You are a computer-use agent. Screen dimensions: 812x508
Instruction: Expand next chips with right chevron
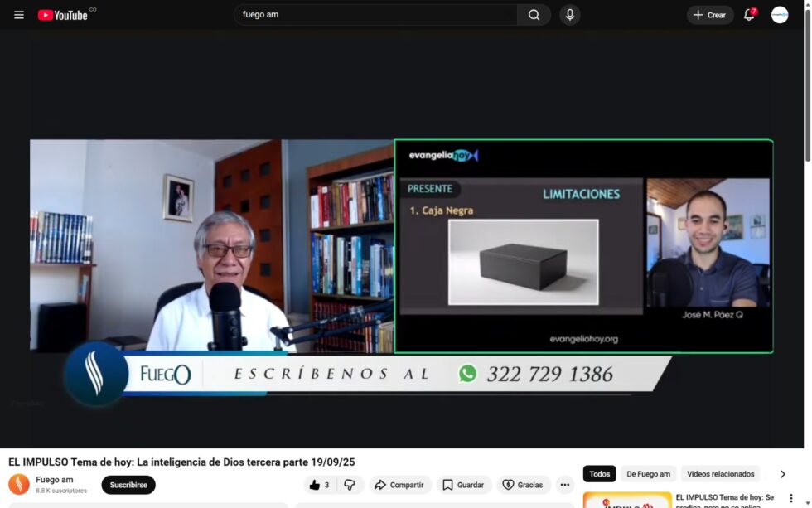point(782,474)
